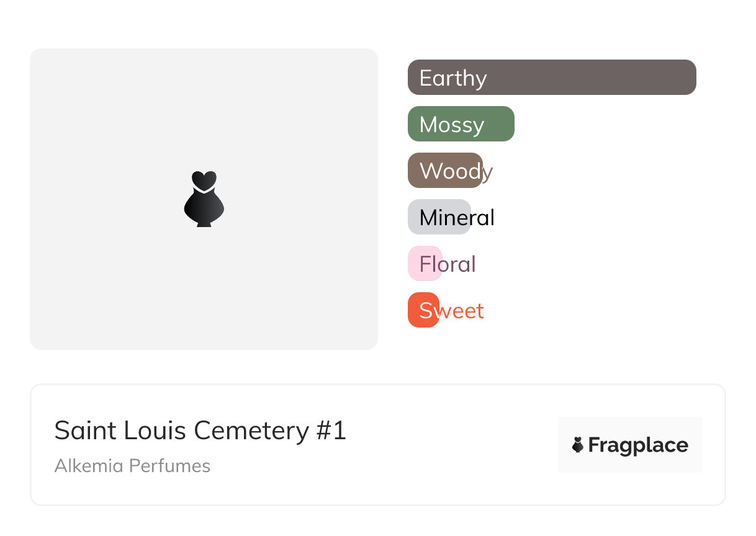Screen dimensions: 756x536
Task: Click the Fragplace wordmark text
Action: (x=638, y=445)
